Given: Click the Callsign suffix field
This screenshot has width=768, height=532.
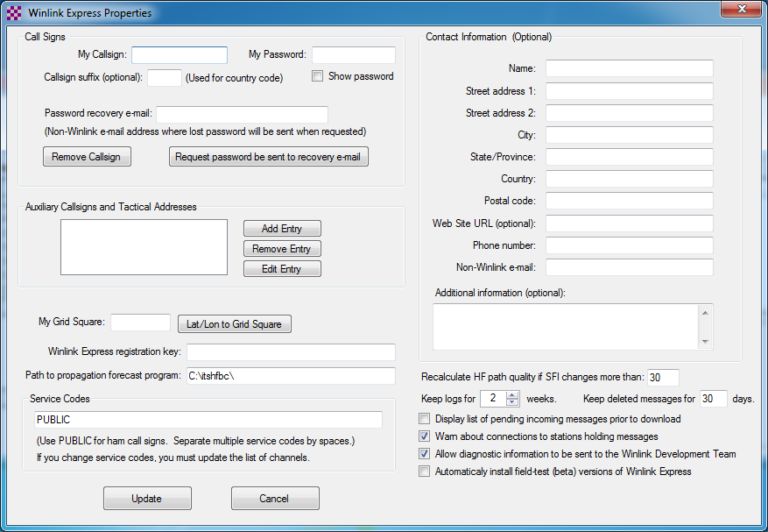Looking at the screenshot, I should pos(165,77).
